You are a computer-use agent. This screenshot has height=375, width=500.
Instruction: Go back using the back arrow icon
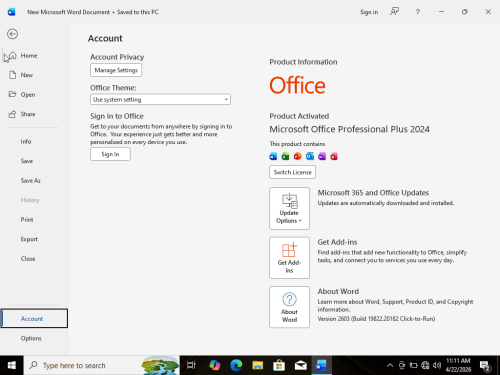coord(12,34)
